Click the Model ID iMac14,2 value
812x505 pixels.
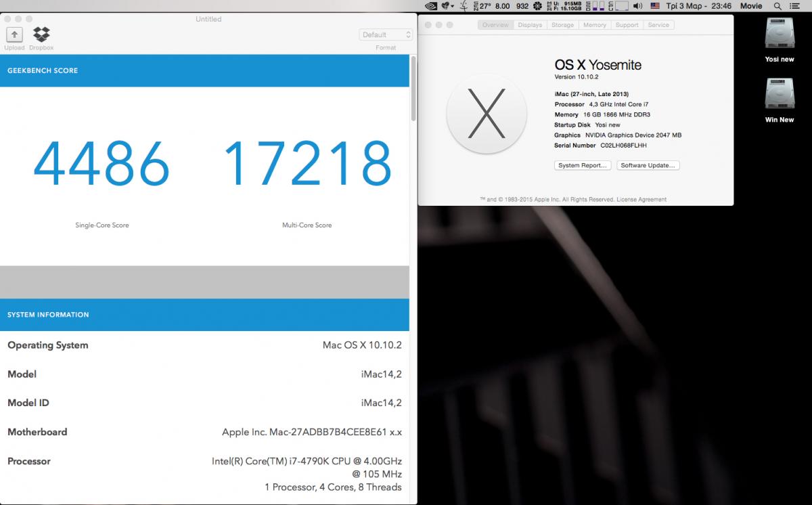click(x=382, y=403)
